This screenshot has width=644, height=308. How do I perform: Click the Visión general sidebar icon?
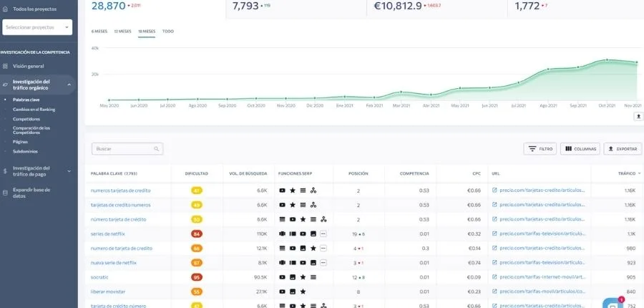pyautogui.click(x=6, y=66)
